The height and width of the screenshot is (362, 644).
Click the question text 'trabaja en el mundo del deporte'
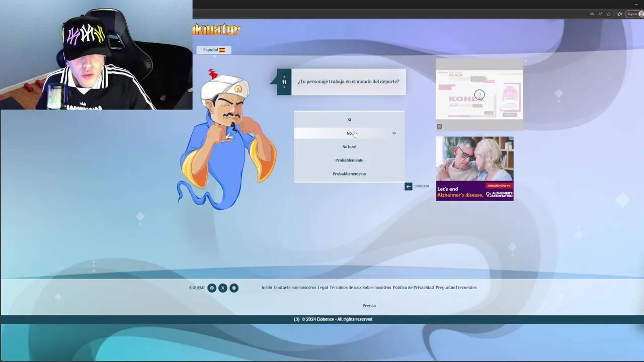pos(364,81)
